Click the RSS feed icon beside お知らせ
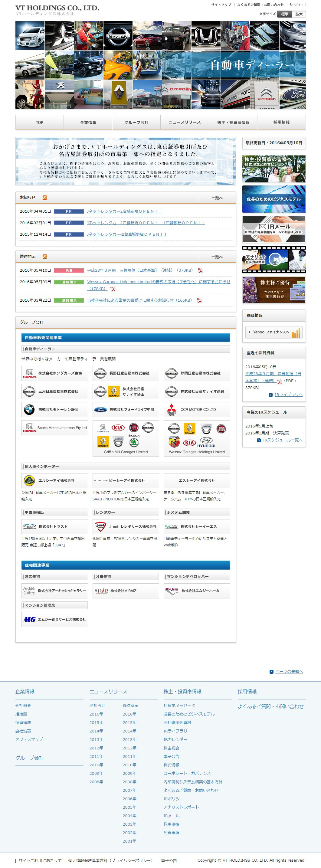 point(45,198)
